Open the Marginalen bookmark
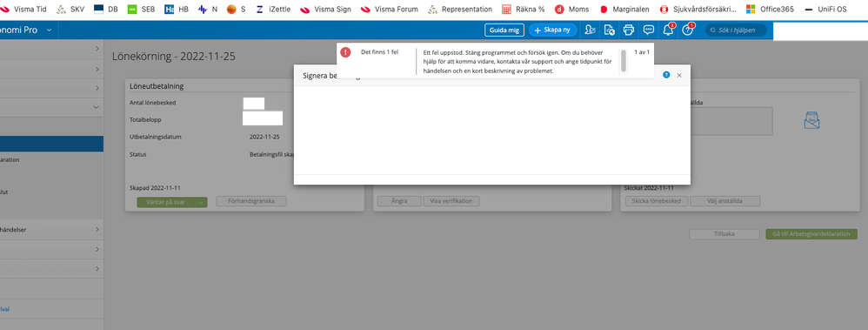The height and width of the screenshot is (330, 868). (624, 9)
